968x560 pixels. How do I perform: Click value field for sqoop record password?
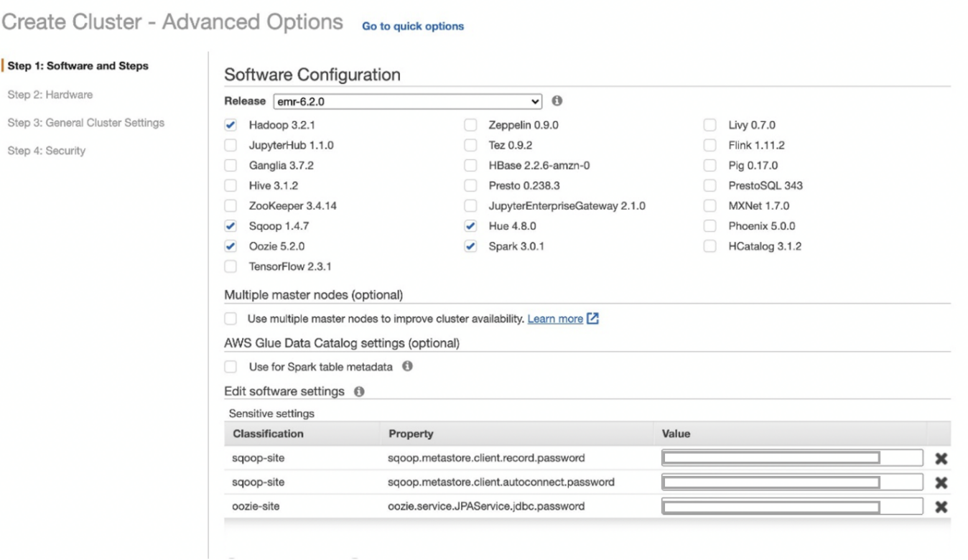793,458
